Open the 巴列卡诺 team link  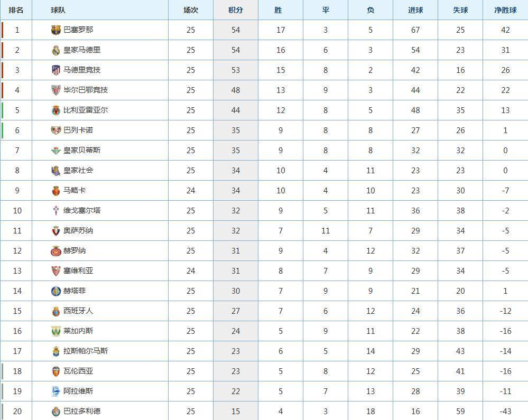[x=78, y=130]
